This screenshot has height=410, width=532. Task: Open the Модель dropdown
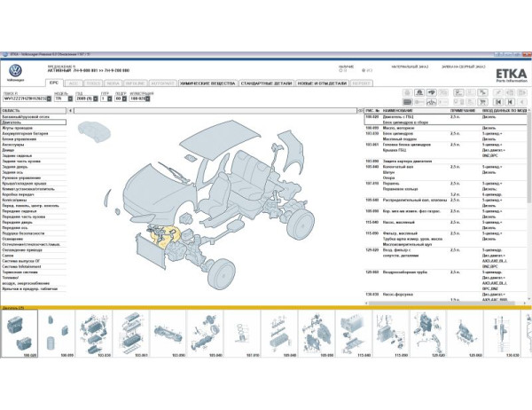tap(74, 99)
